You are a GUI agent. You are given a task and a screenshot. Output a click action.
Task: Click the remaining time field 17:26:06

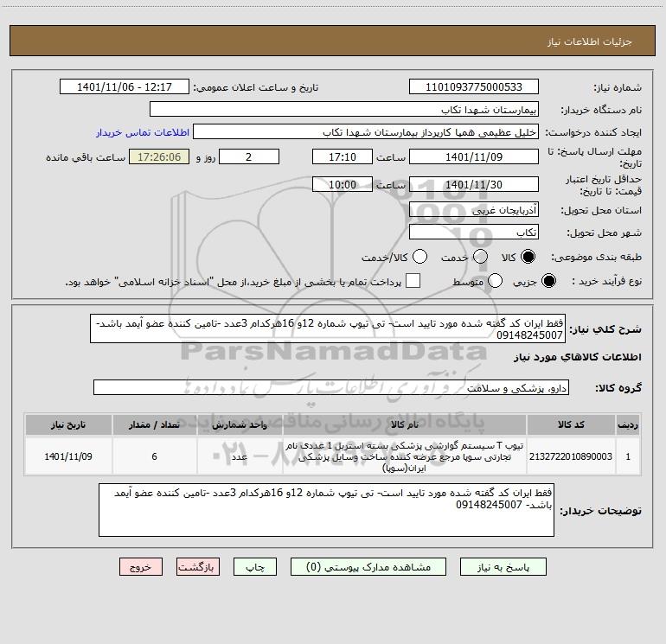[159, 156]
